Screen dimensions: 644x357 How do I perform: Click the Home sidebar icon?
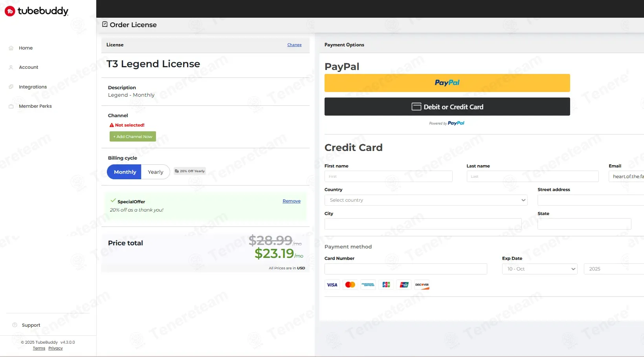coord(11,48)
